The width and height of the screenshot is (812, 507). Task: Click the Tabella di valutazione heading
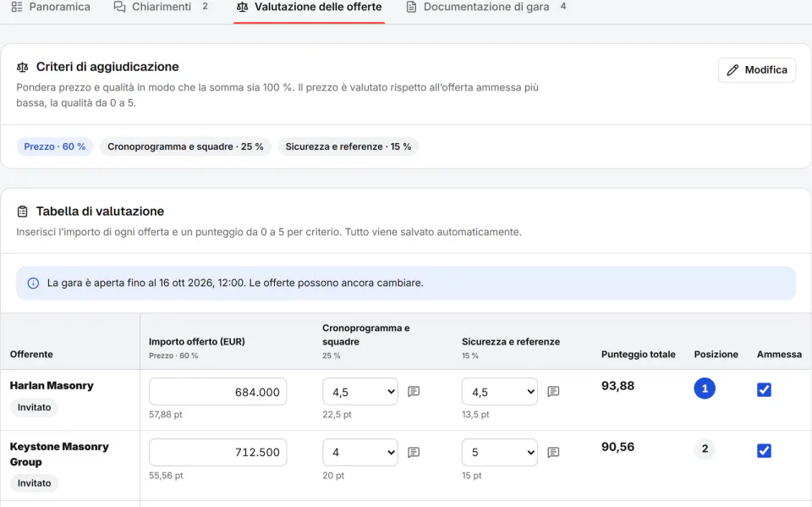[100, 212]
